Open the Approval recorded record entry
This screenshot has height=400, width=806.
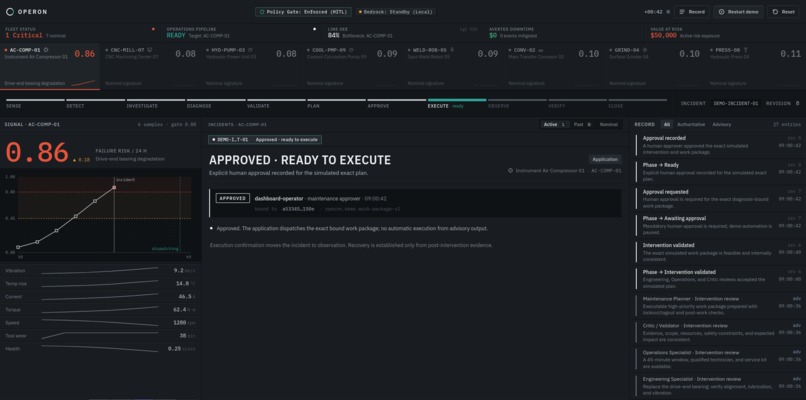(718, 145)
